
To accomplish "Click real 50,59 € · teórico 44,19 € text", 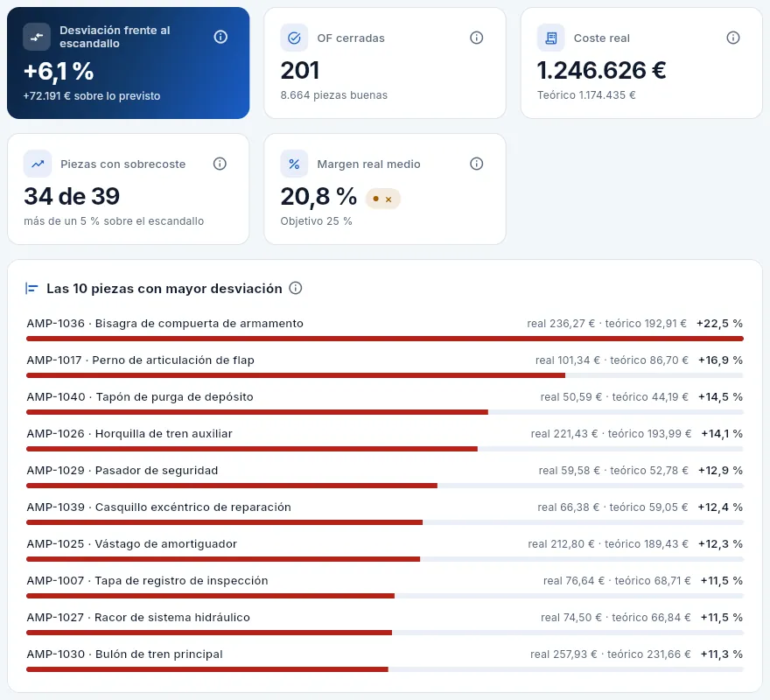I will [x=614, y=397].
